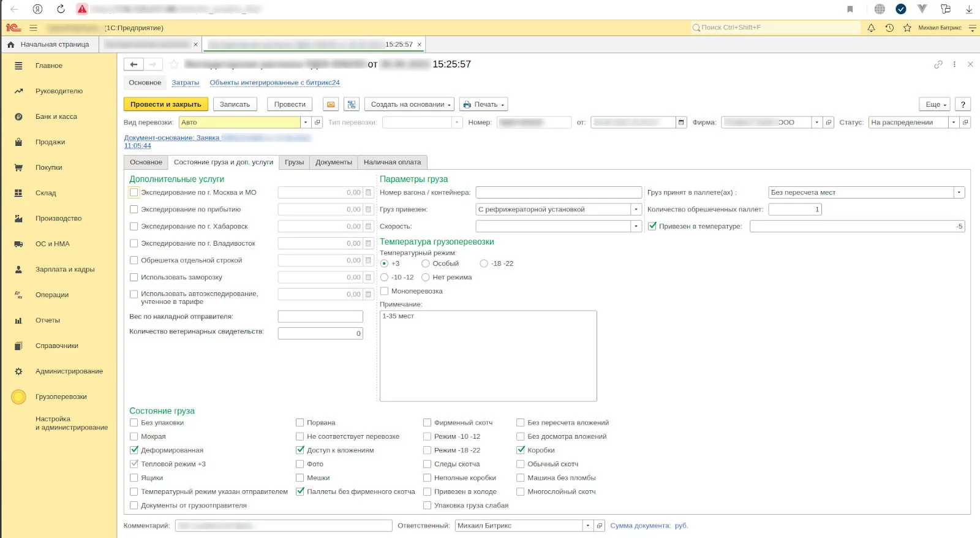Click the envelope icon in document toolbar
Viewport: 980px width, 538px height.
[x=331, y=105]
